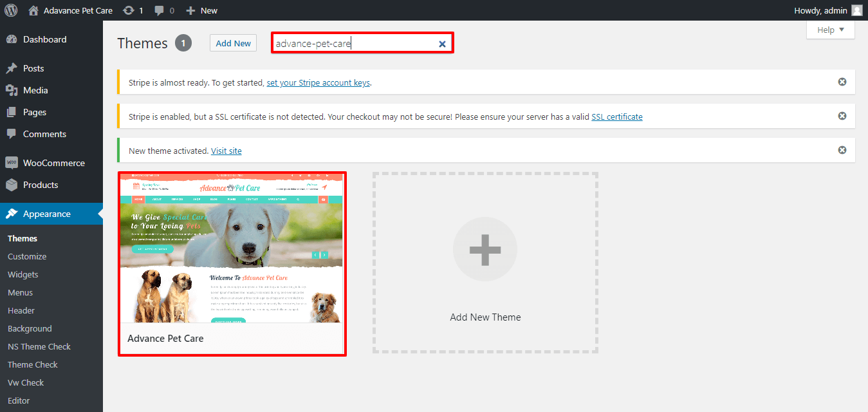
Task: Open the Dashboard menu item
Action: tap(44, 39)
